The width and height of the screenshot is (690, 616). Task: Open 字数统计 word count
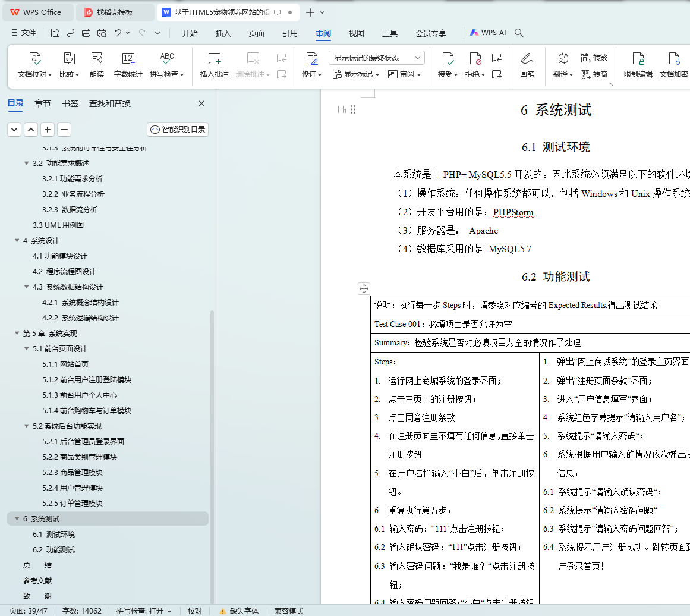click(128, 64)
